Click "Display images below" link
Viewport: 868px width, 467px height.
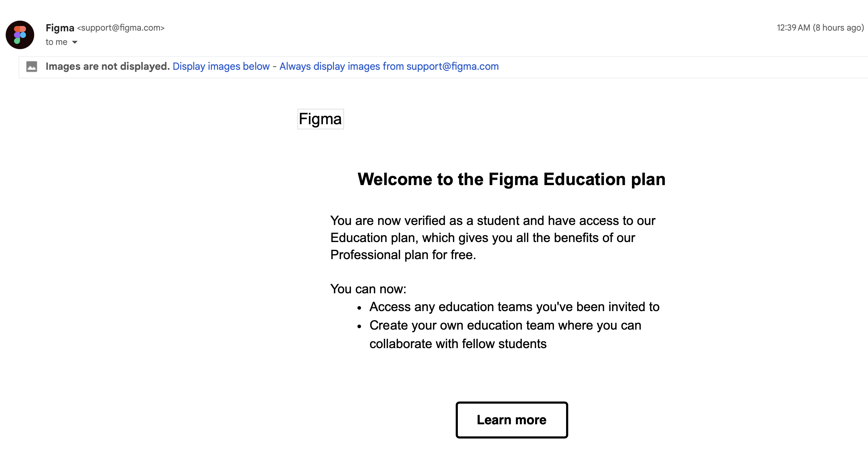(221, 67)
